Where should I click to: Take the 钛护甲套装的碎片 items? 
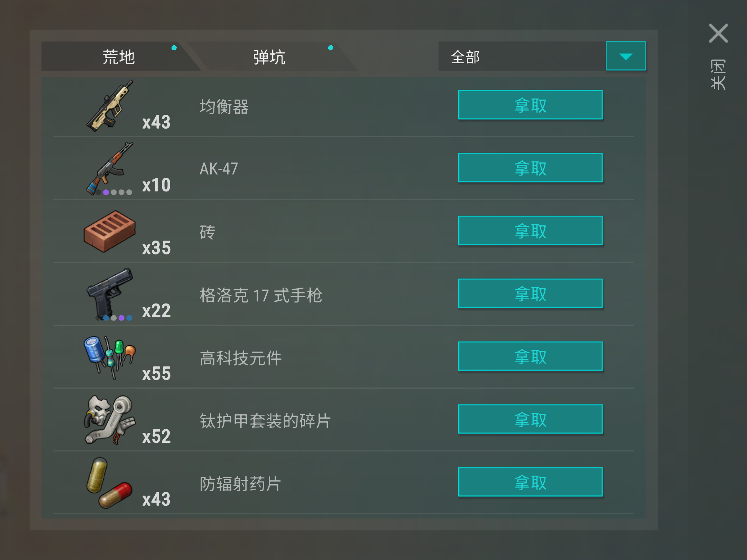(530, 419)
